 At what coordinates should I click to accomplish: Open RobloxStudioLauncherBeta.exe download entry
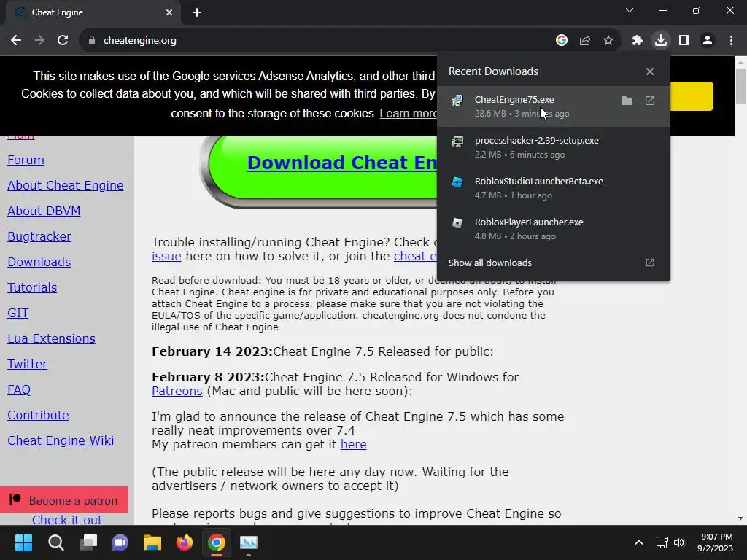pyautogui.click(x=553, y=188)
